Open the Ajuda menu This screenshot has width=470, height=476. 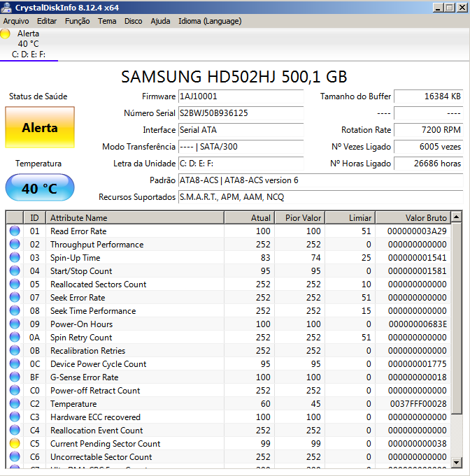(x=160, y=21)
